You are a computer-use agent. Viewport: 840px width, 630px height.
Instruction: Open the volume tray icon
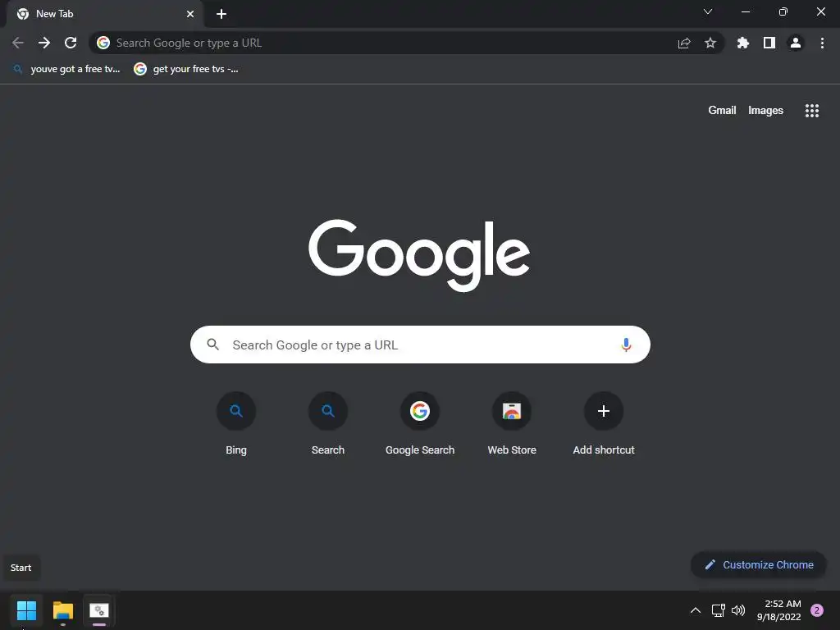[x=738, y=610]
